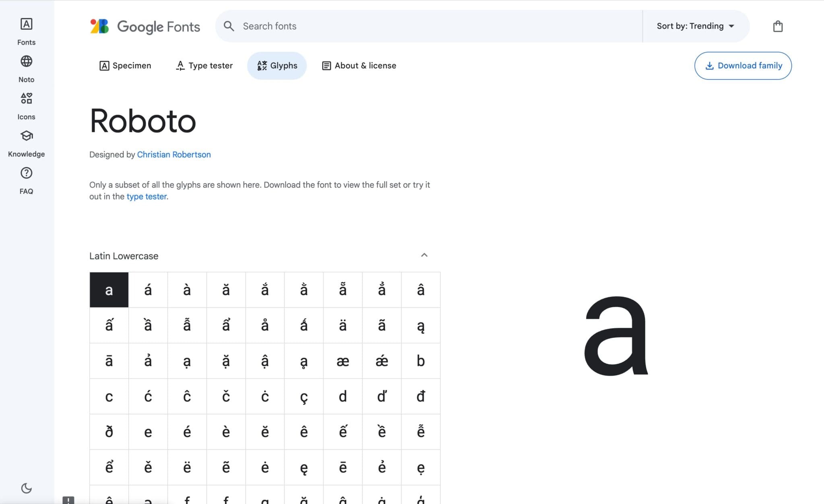Toggle dark mode moon icon
This screenshot has width=824, height=504.
(26, 488)
